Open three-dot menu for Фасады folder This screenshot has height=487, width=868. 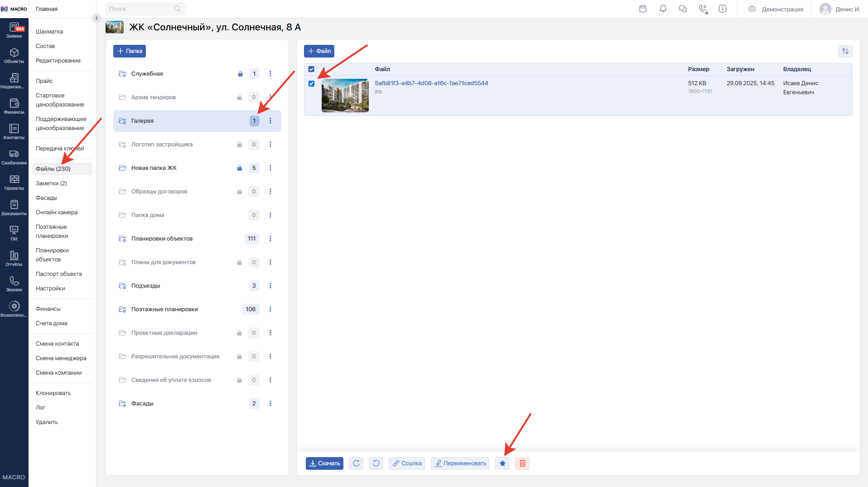[270, 404]
